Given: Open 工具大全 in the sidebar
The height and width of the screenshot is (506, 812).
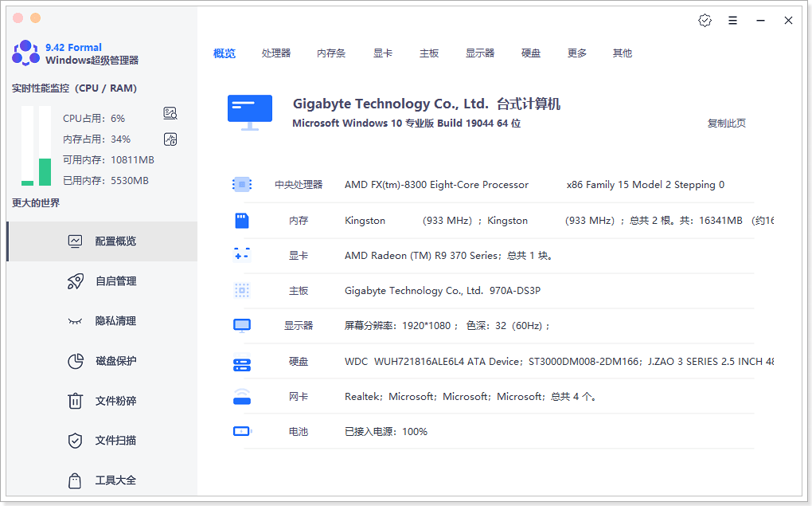Looking at the screenshot, I should click(102, 481).
